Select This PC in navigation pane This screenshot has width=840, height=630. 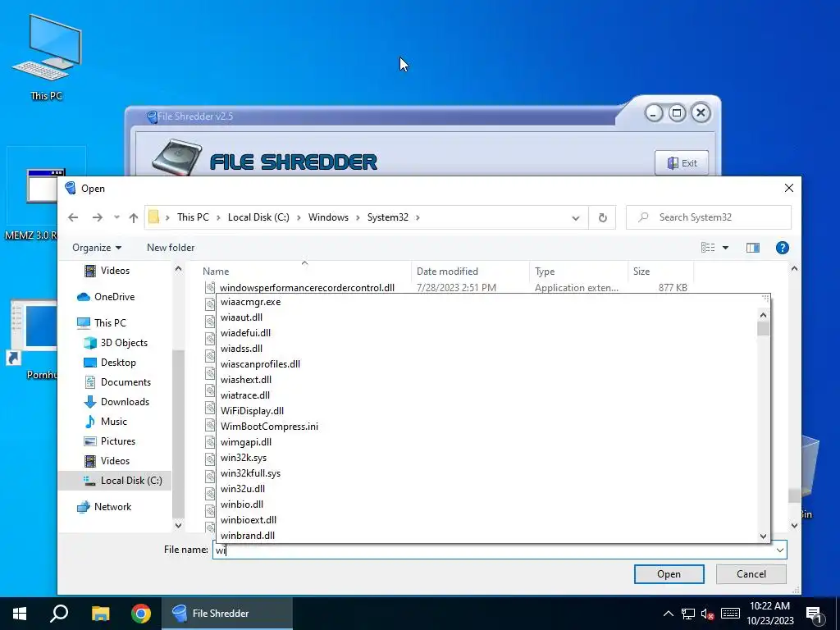point(101,323)
